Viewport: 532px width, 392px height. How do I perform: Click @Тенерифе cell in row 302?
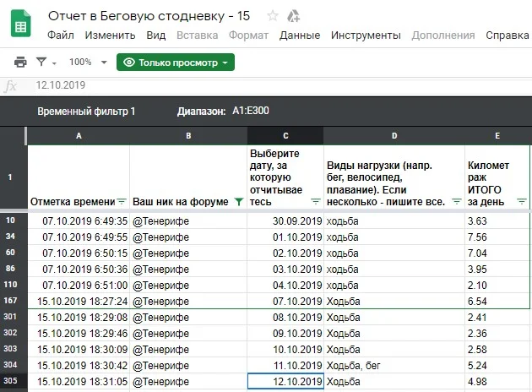click(188, 334)
